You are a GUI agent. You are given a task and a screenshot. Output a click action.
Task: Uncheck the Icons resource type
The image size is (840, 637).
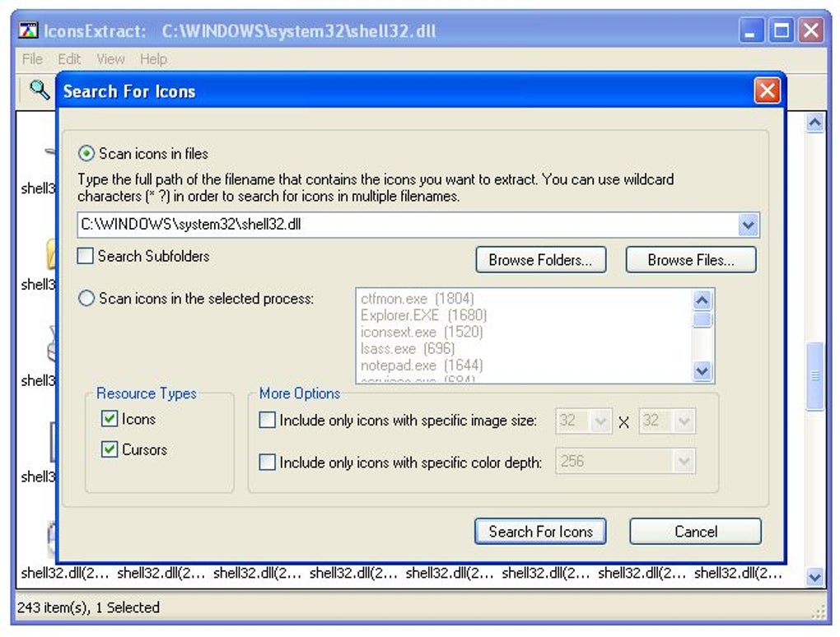110,419
